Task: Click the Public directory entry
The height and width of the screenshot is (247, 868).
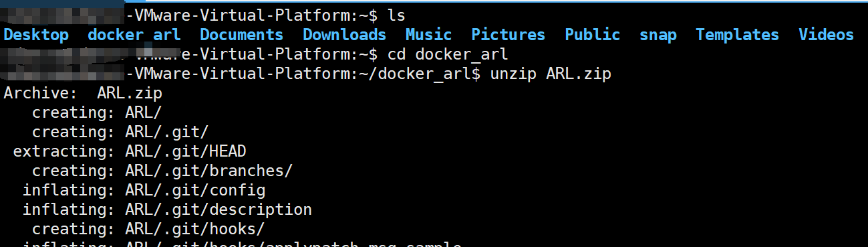Action: (x=592, y=35)
